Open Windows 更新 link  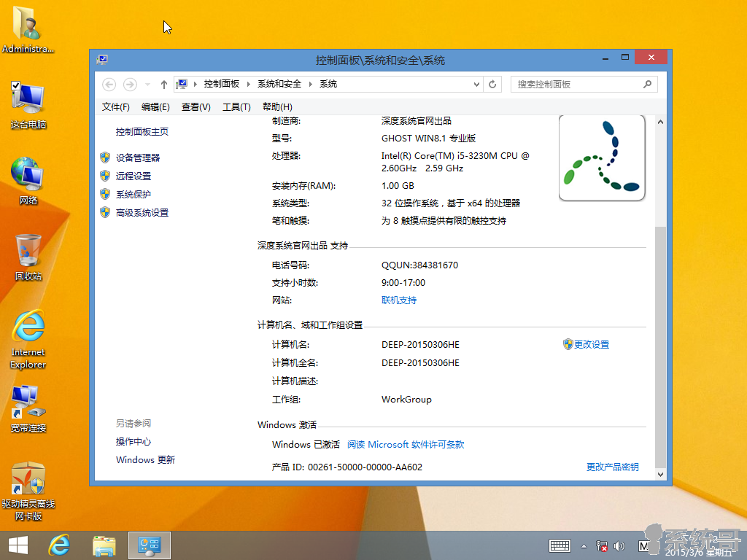point(145,460)
